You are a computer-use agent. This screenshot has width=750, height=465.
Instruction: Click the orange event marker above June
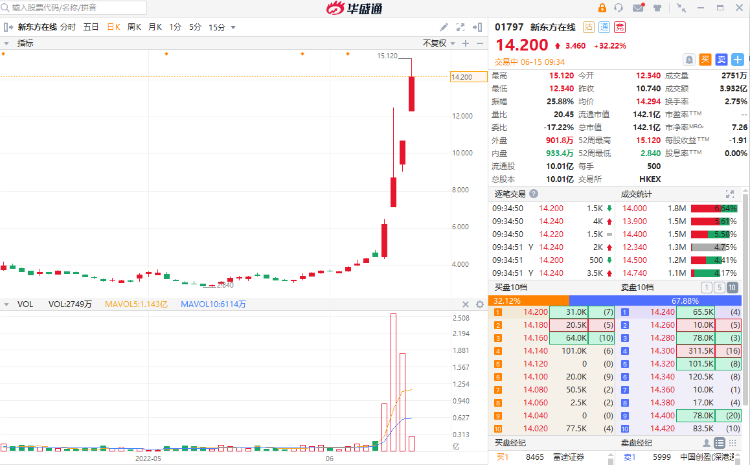[x=348, y=54]
